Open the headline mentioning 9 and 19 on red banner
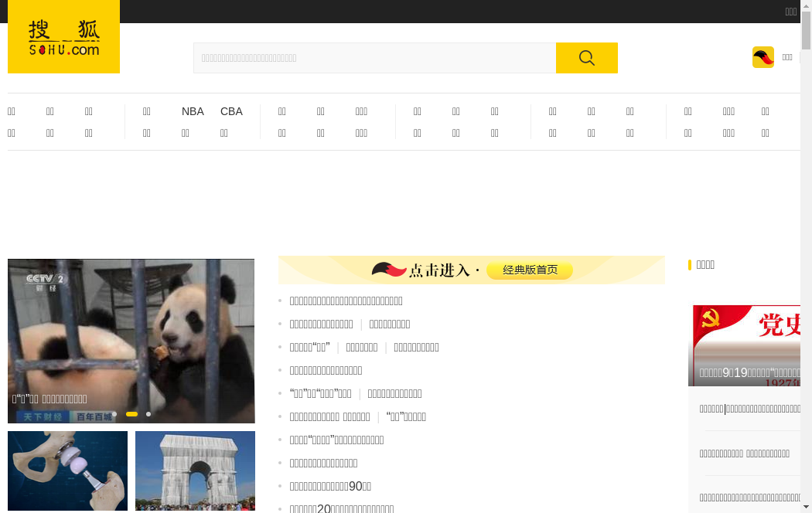 pos(749,372)
